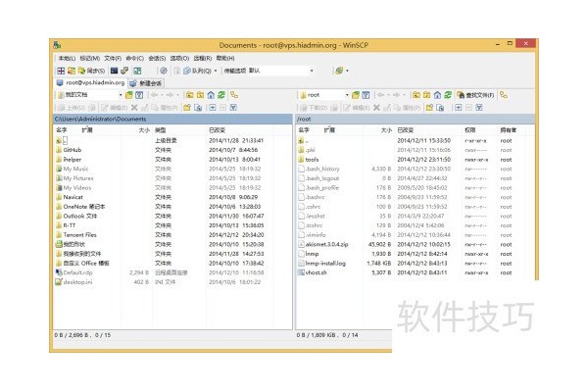
Task: Go to parent directory in local panel
Action: 190,95
